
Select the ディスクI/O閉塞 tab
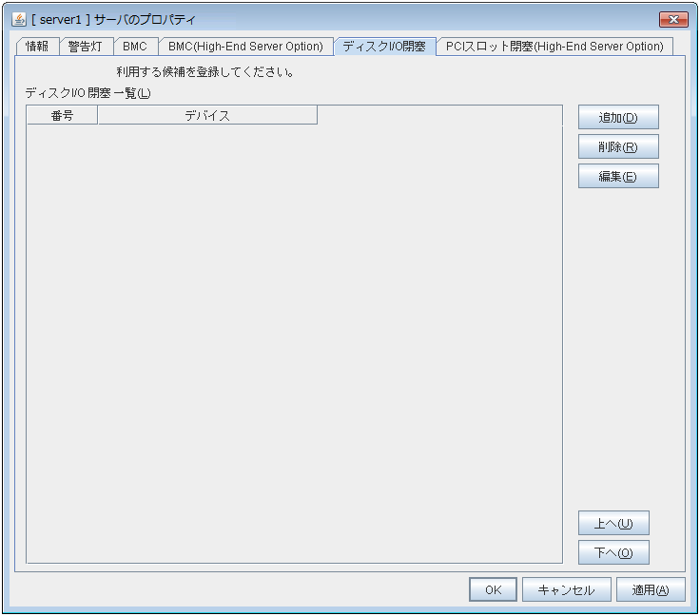coord(384,47)
